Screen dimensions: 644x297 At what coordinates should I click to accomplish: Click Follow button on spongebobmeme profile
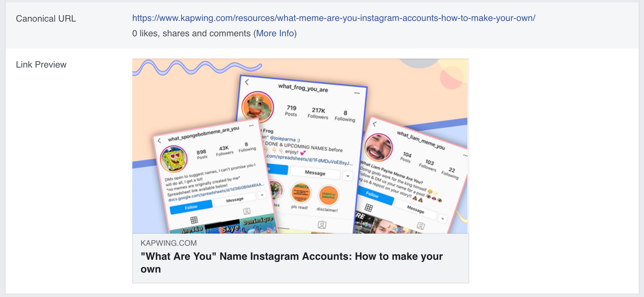191,207
